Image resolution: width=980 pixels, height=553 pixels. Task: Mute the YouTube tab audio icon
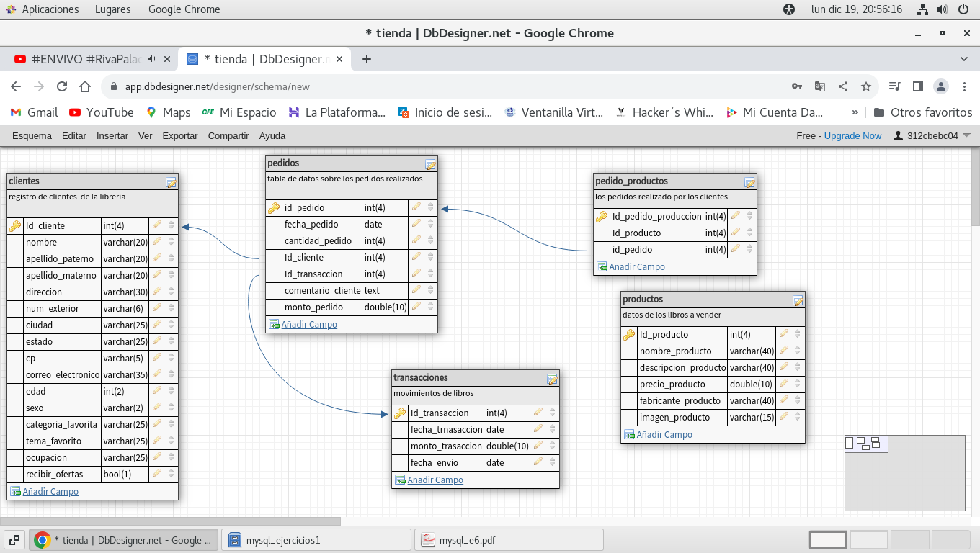[152, 59]
